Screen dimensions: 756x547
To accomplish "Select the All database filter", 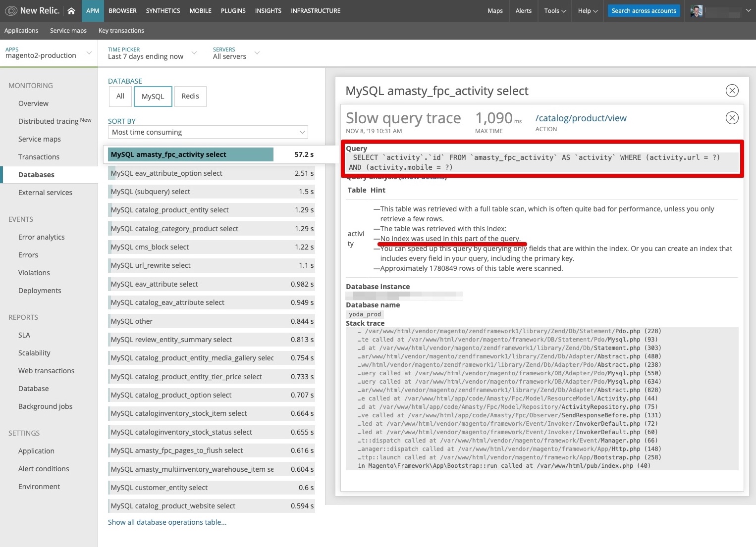I will 120,96.
